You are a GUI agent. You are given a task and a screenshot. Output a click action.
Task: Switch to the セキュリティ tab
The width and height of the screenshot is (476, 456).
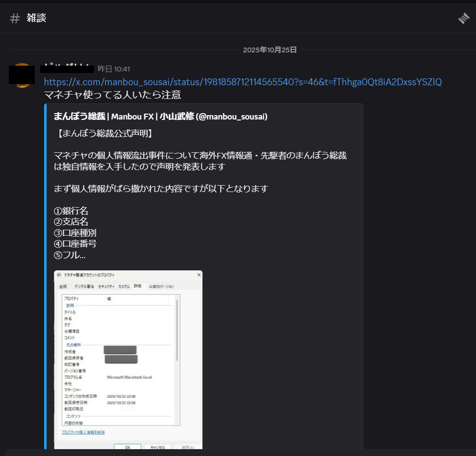tap(106, 286)
